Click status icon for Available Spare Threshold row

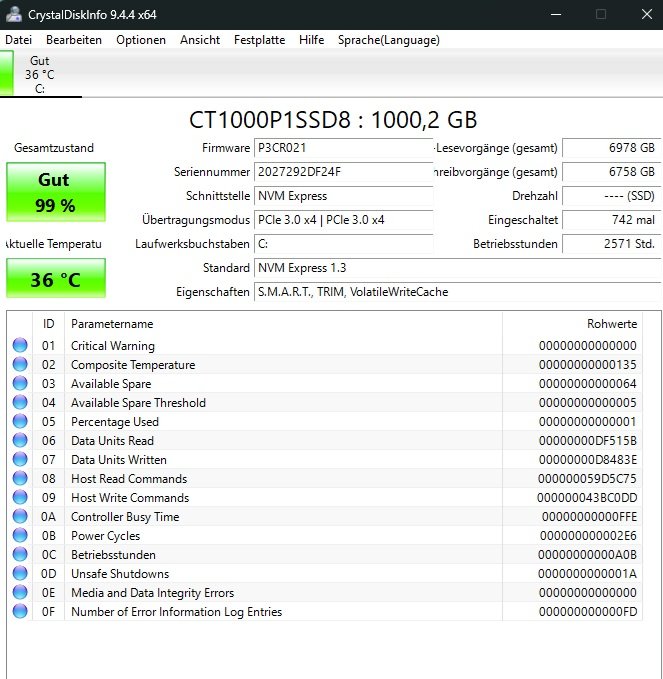(x=20, y=403)
